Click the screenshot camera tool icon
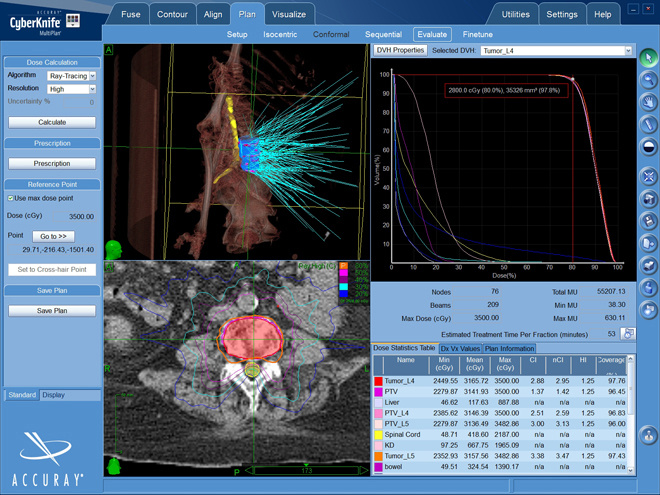Image resolution: width=660 pixels, height=495 pixels. [649, 199]
